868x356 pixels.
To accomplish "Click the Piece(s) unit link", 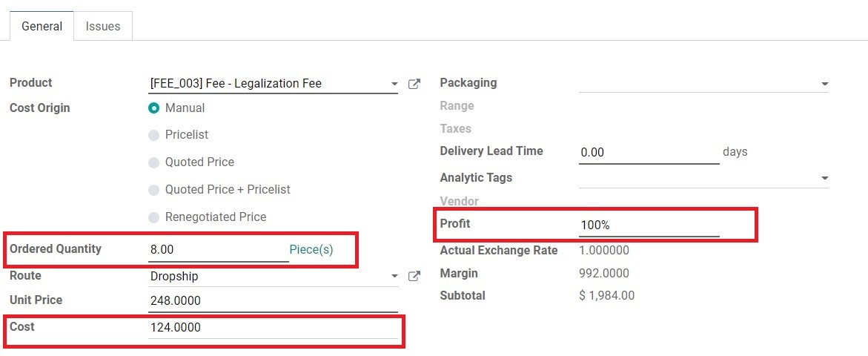I will point(311,250).
